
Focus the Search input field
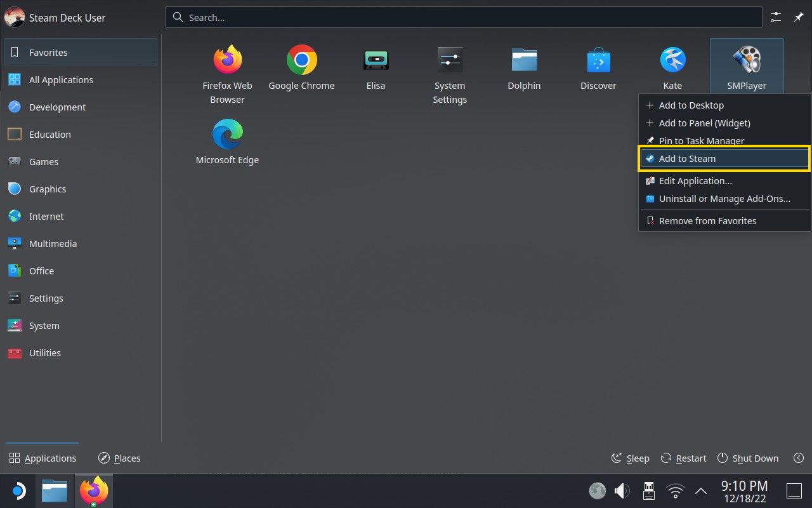464,18
